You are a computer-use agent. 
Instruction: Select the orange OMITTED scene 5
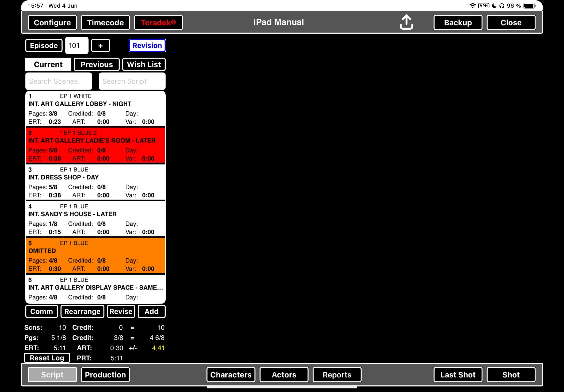click(x=95, y=256)
